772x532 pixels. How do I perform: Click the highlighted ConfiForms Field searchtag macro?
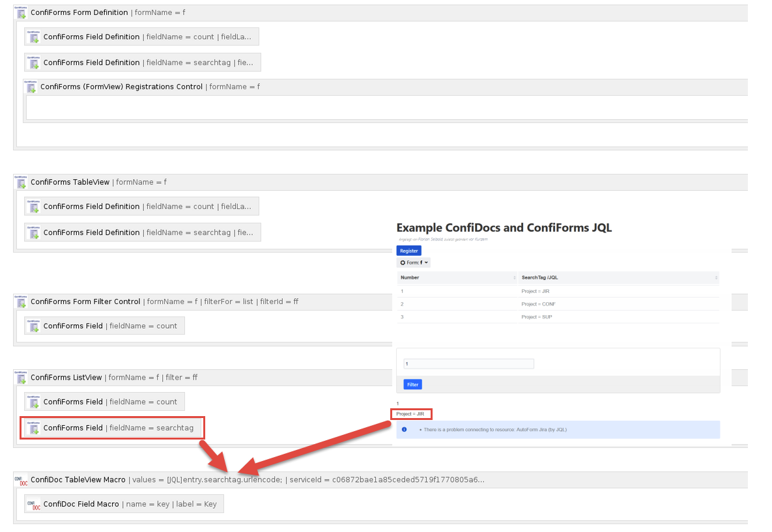pyautogui.click(x=111, y=428)
